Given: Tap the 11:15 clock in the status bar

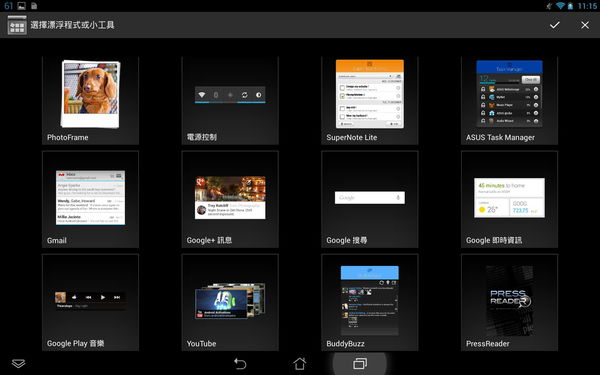Looking at the screenshot, I should point(587,6).
